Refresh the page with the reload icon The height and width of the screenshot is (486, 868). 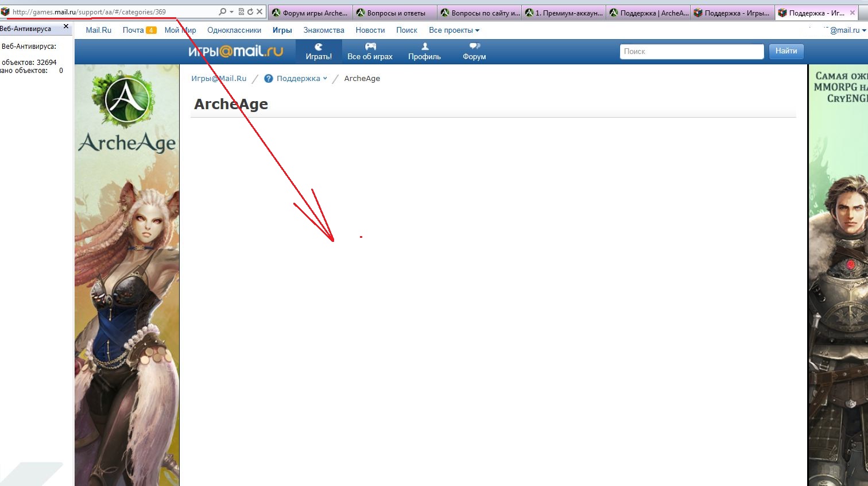tap(250, 11)
